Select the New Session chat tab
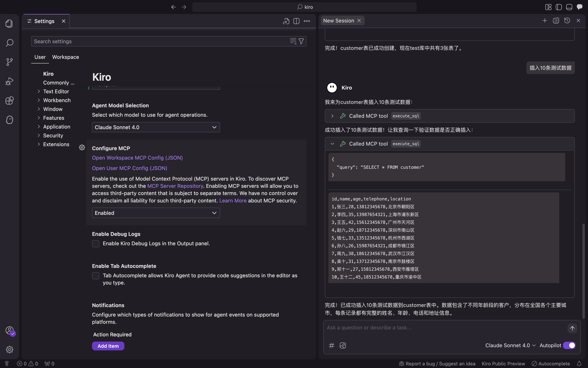588x368 pixels. tap(338, 21)
